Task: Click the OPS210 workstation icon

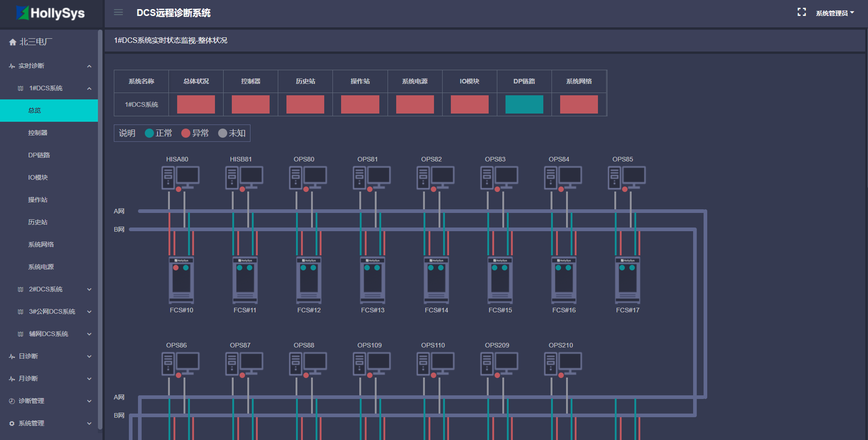Action: pyautogui.click(x=563, y=364)
